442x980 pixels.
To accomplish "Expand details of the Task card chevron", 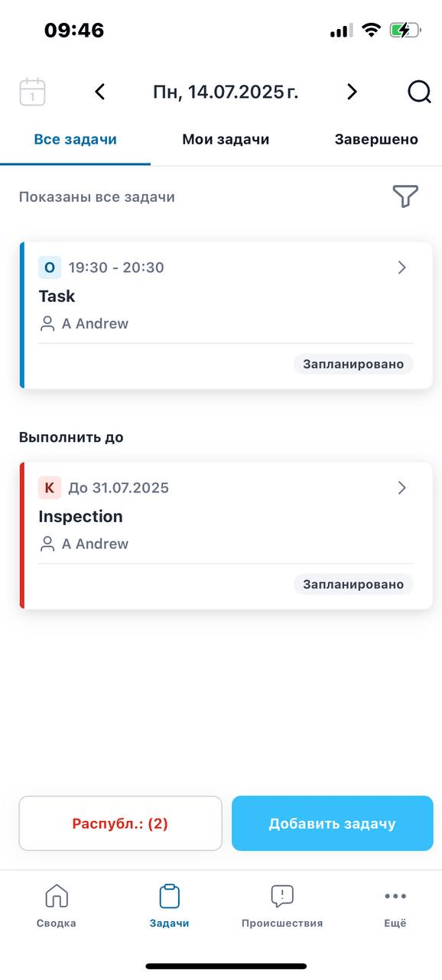I will (401, 268).
